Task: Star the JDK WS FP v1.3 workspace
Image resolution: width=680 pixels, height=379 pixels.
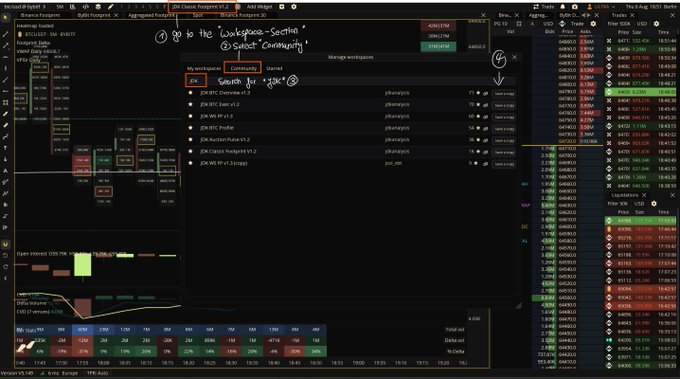Action: click(190, 116)
